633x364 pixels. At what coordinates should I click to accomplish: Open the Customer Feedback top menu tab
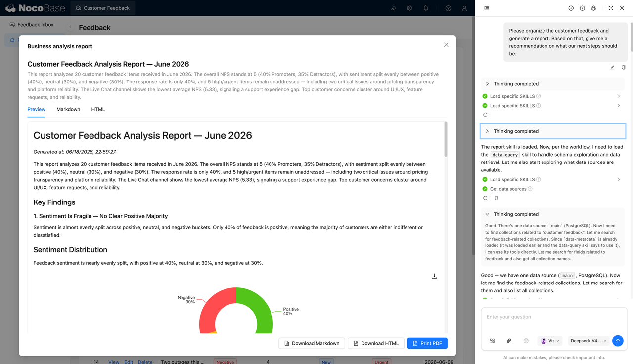coord(103,8)
